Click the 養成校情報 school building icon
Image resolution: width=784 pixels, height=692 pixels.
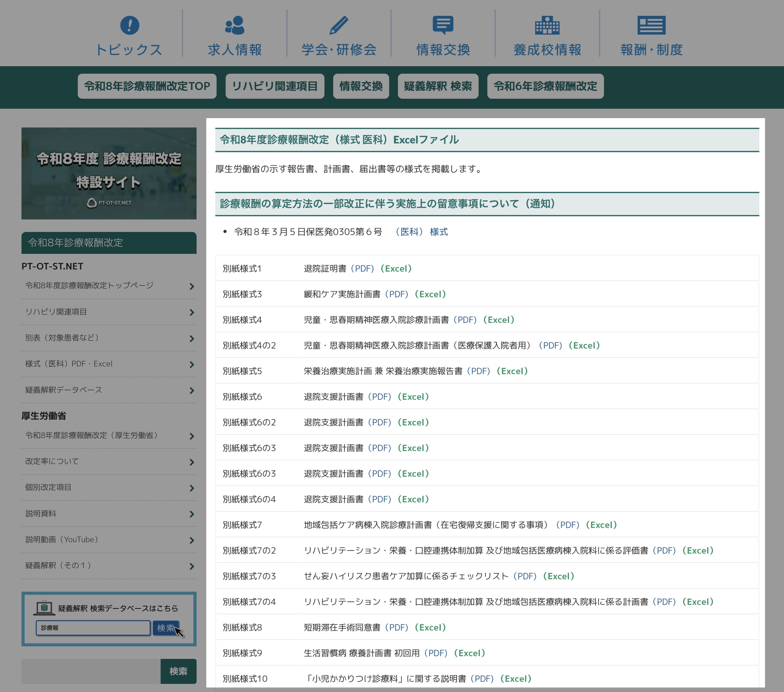click(547, 25)
